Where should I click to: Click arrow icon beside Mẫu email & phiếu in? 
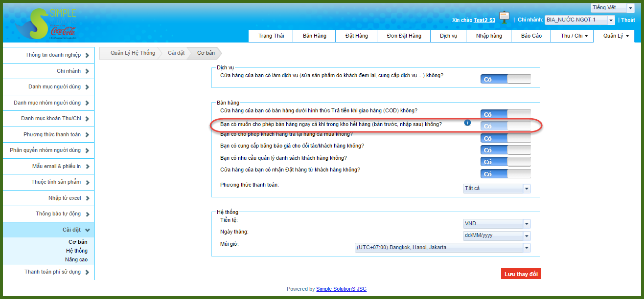(x=87, y=167)
